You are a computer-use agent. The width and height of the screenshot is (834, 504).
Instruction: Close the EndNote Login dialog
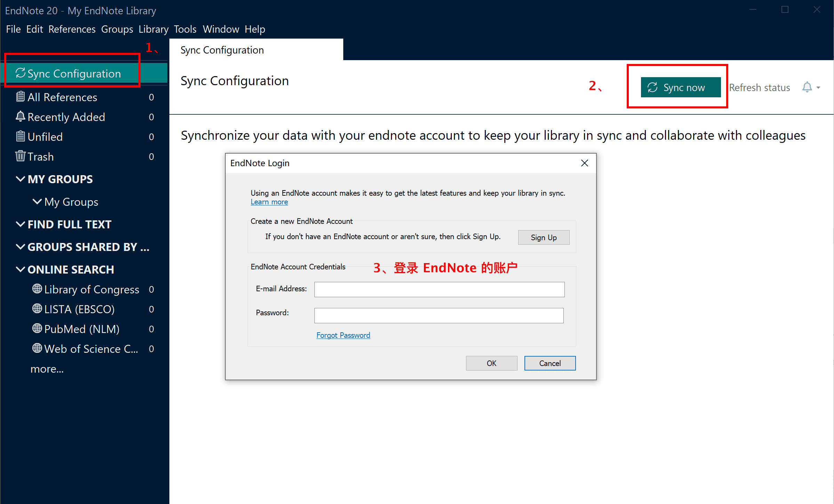[x=584, y=163]
